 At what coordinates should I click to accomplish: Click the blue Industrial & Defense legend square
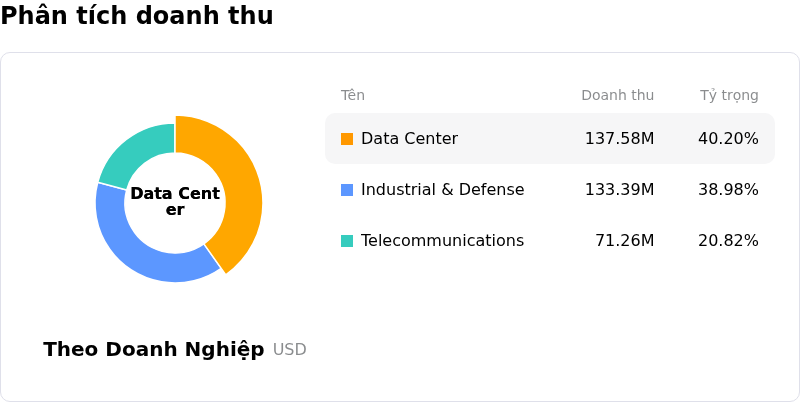click(347, 190)
